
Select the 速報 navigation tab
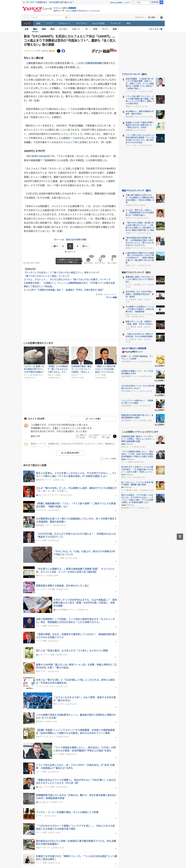click(38, 24)
